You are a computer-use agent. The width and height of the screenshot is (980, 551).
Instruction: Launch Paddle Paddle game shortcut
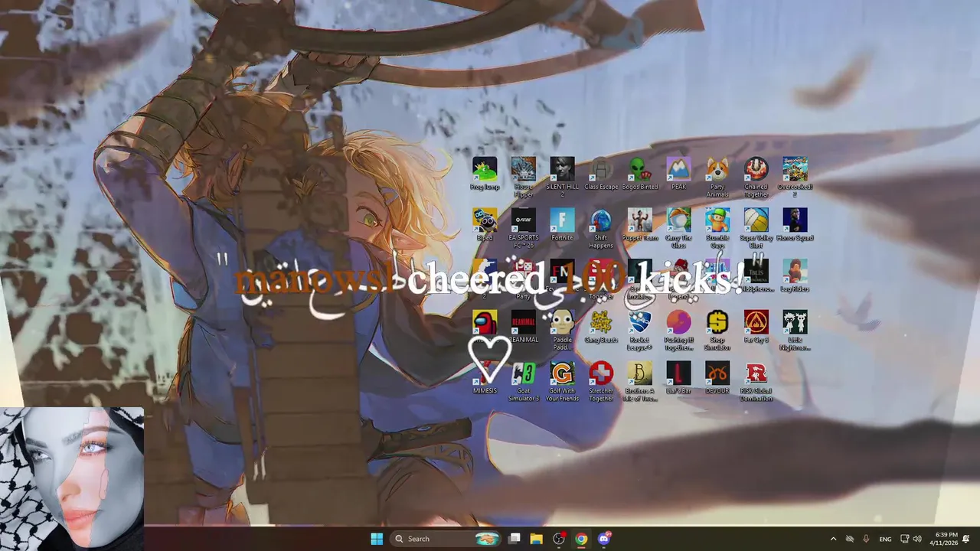pyautogui.click(x=562, y=331)
